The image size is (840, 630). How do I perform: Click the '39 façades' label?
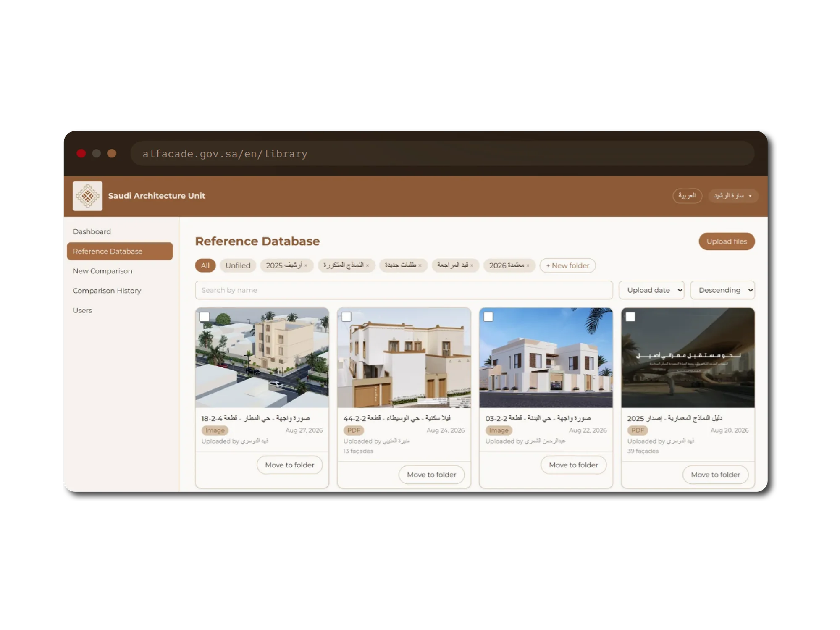click(643, 451)
